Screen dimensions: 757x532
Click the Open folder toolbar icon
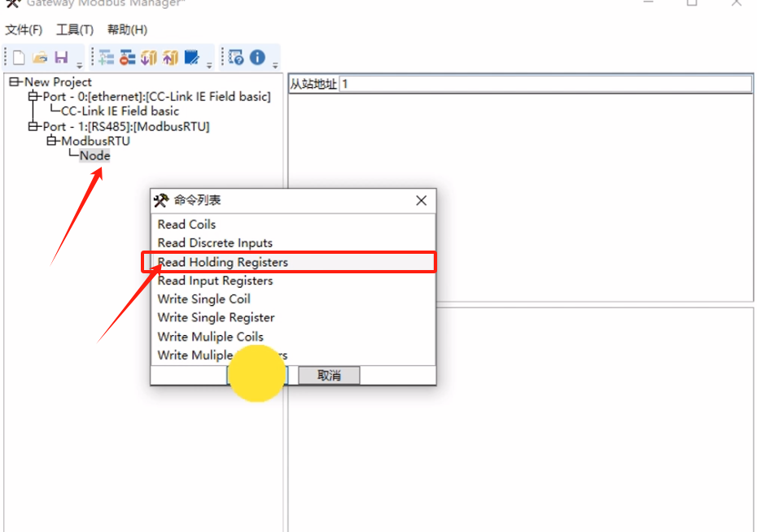tap(40, 58)
